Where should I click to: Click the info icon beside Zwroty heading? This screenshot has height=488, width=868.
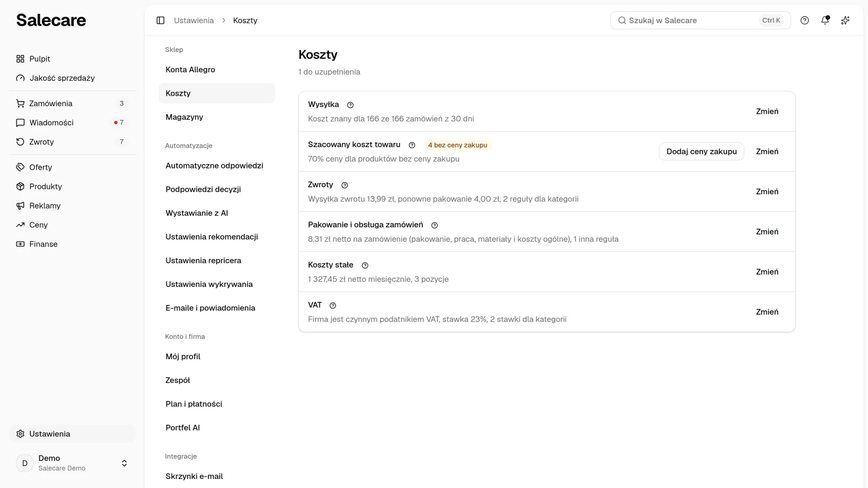coord(345,185)
